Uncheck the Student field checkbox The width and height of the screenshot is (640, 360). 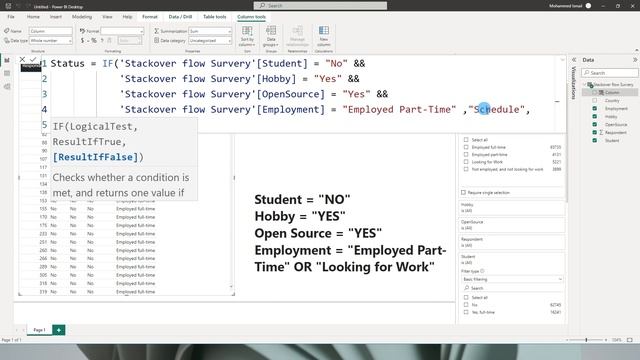tap(595, 140)
